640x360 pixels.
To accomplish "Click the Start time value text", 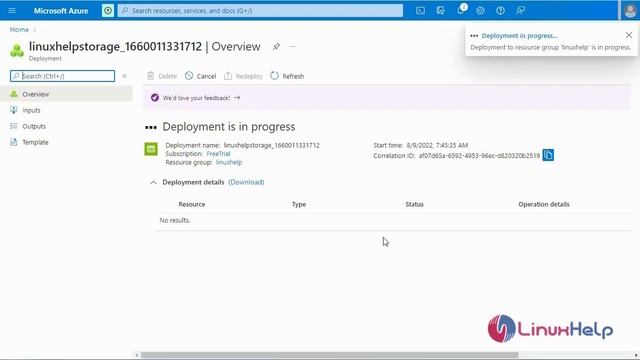I will 437,145.
